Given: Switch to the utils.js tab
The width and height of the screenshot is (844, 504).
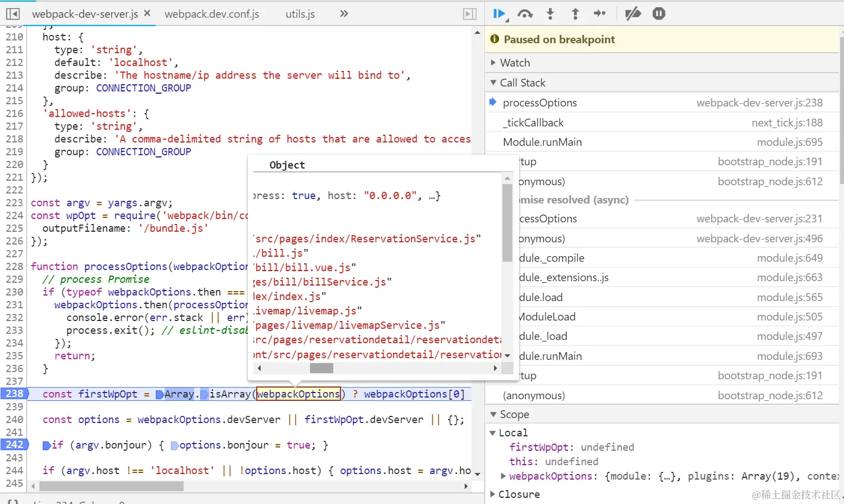Looking at the screenshot, I should [x=300, y=14].
